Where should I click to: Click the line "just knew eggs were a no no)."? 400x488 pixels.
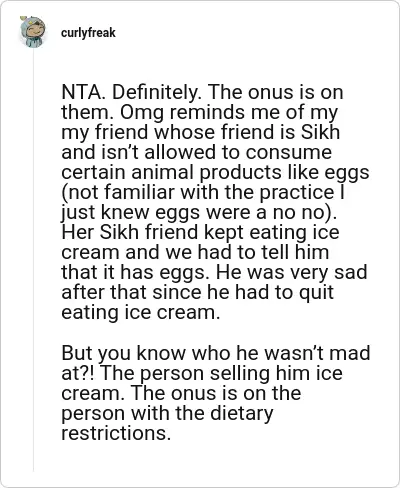(x=199, y=213)
